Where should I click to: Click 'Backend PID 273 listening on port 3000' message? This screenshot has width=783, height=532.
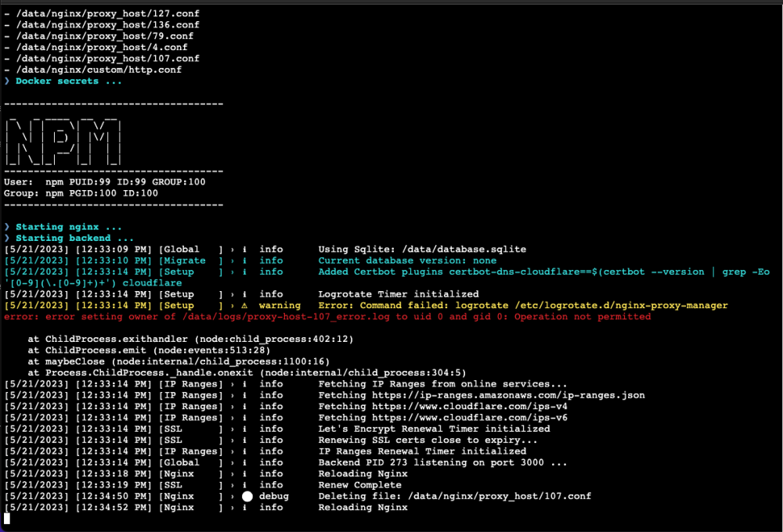coord(442,462)
